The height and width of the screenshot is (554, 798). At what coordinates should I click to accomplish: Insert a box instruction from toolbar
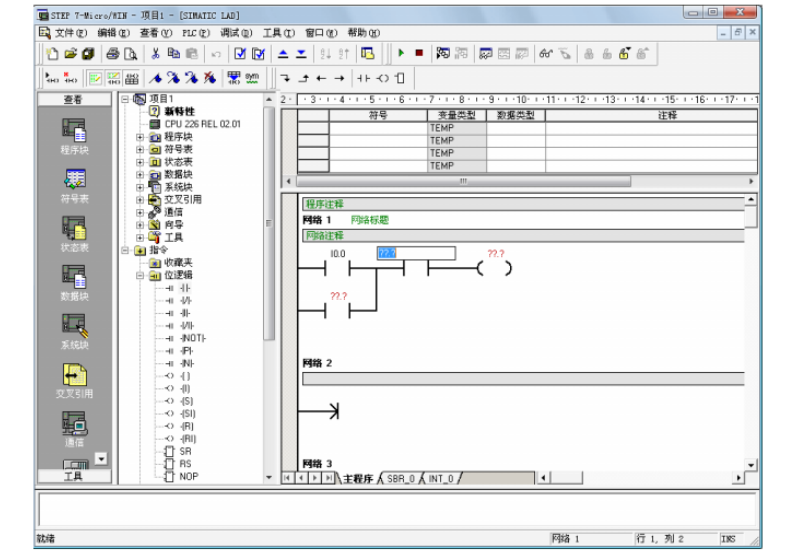[401, 78]
